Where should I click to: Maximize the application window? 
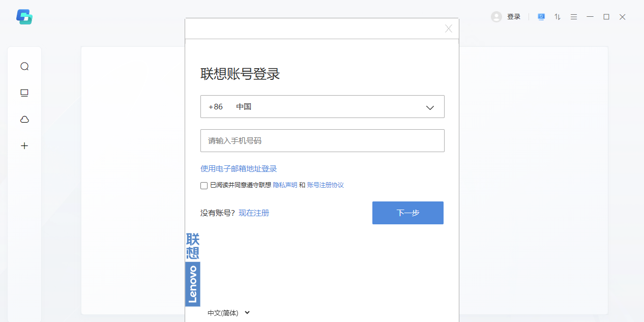(606, 17)
